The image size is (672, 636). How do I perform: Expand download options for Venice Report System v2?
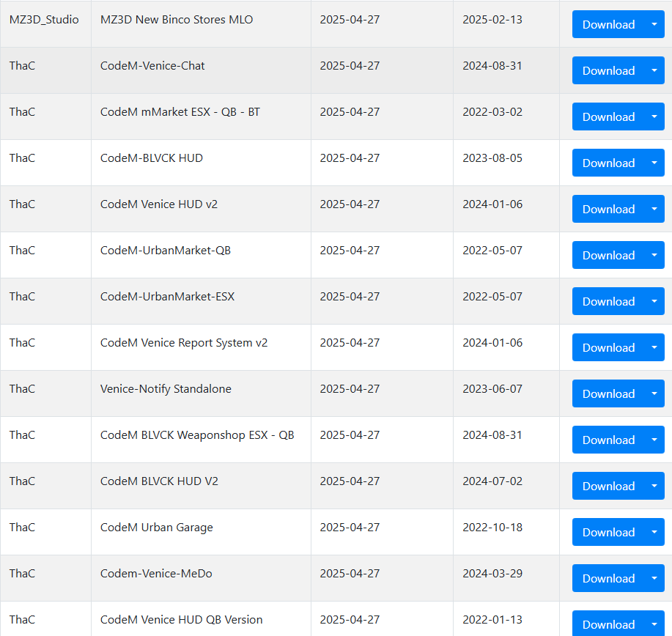point(654,347)
